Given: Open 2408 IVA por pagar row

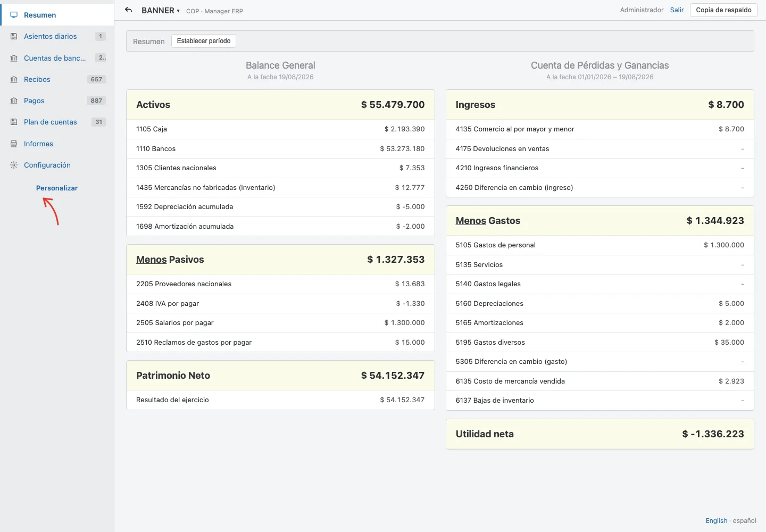Looking at the screenshot, I should 280,304.
